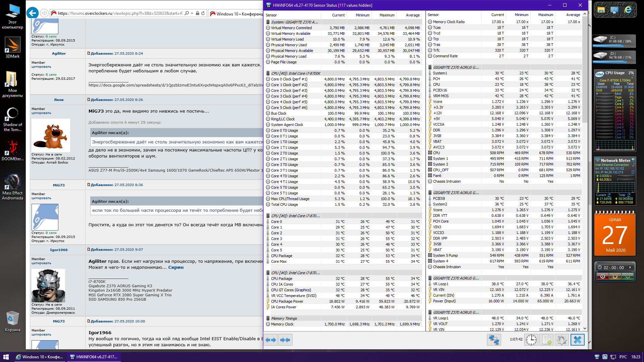Click цитировать under Agiliter's post
Screen dimensions: 644x362
[x=41, y=67]
